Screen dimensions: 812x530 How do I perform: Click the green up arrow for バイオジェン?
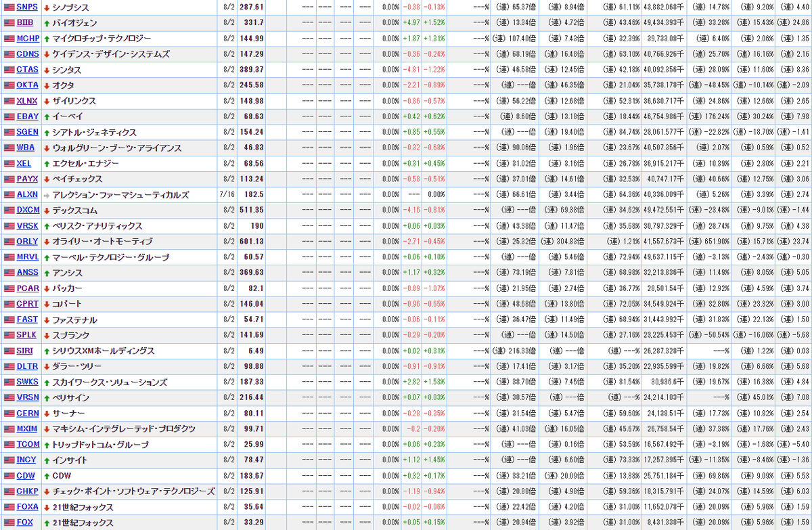(47, 22)
